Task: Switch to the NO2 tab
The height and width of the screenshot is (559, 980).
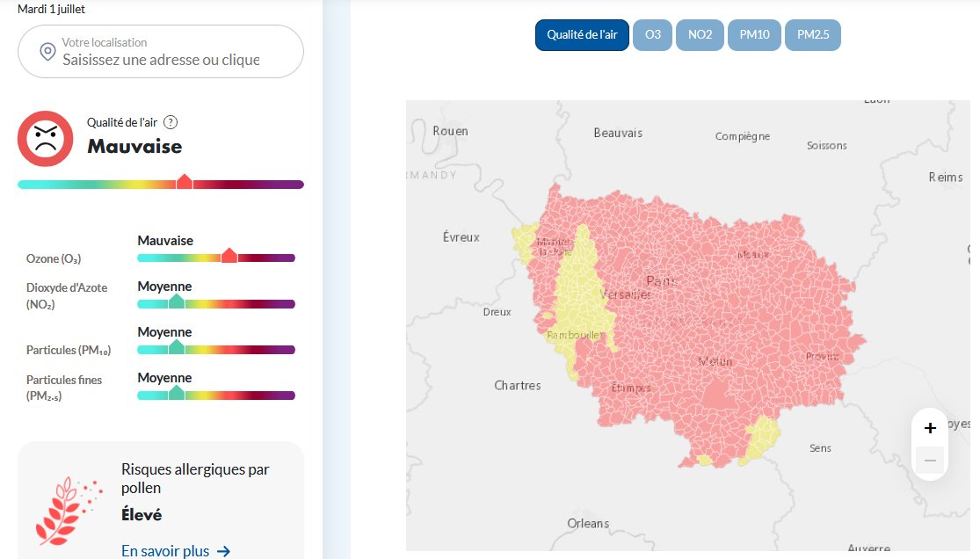Action: (x=700, y=35)
